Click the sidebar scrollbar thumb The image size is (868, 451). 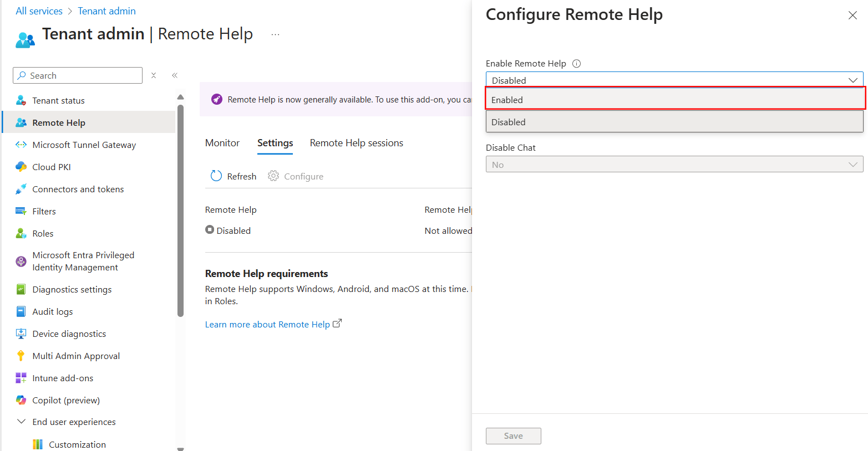click(180, 211)
